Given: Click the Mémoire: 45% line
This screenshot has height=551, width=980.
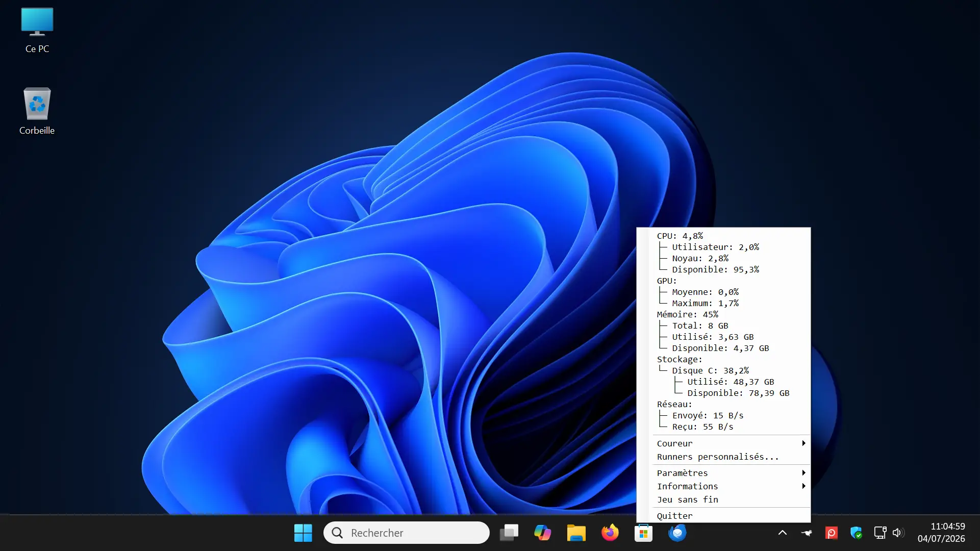Looking at the screenshot, I should click(x=688, y=314).
